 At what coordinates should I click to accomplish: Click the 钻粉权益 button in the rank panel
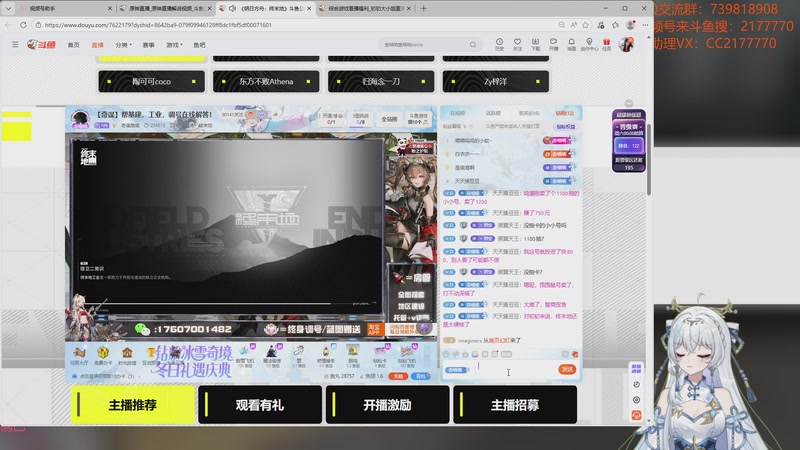point(565,126)
